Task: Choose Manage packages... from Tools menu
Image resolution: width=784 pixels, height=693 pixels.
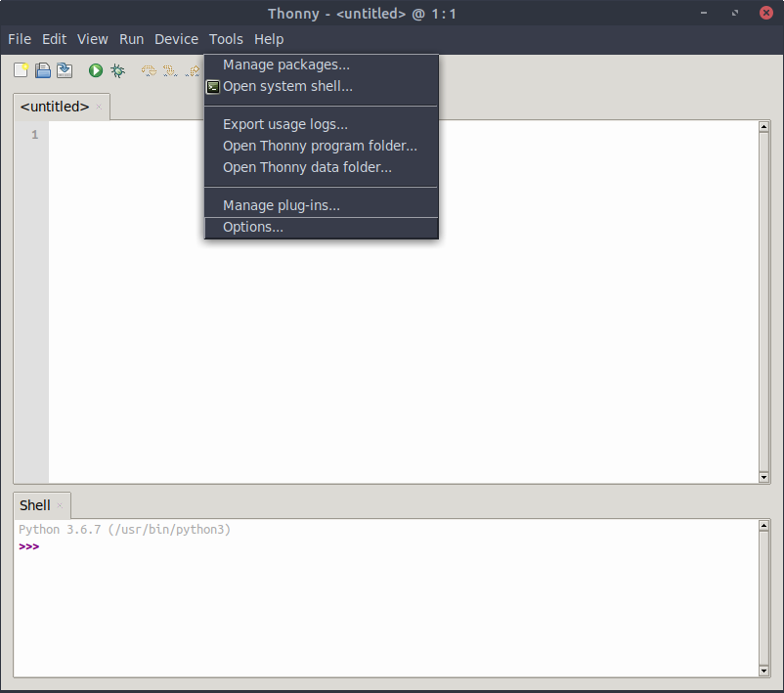Action: click(321, 65)
